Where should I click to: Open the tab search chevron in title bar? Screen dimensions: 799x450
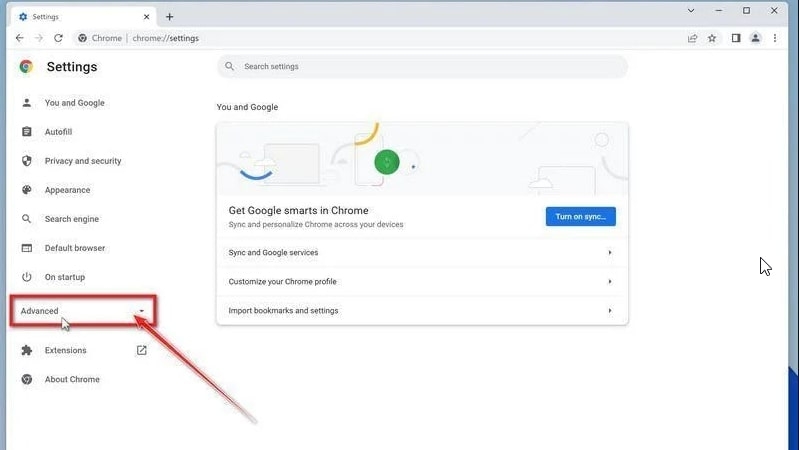(x=691, y=10)
